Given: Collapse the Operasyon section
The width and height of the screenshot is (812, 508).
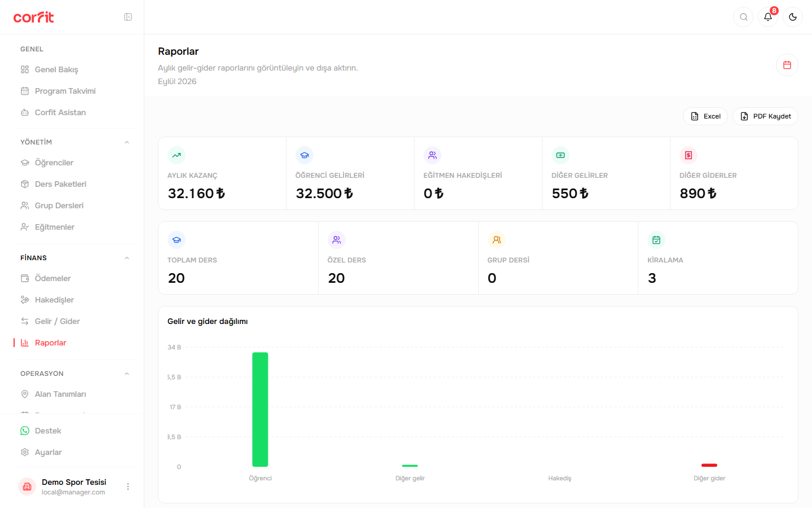Looking at the screenshot, I should point(127,374).
